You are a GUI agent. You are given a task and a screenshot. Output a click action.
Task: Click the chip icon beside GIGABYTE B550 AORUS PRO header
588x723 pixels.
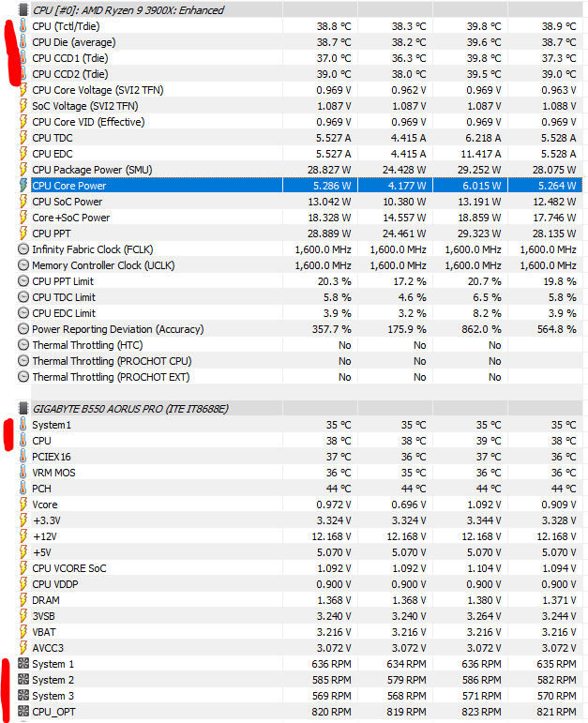click(x=23, y=409)
